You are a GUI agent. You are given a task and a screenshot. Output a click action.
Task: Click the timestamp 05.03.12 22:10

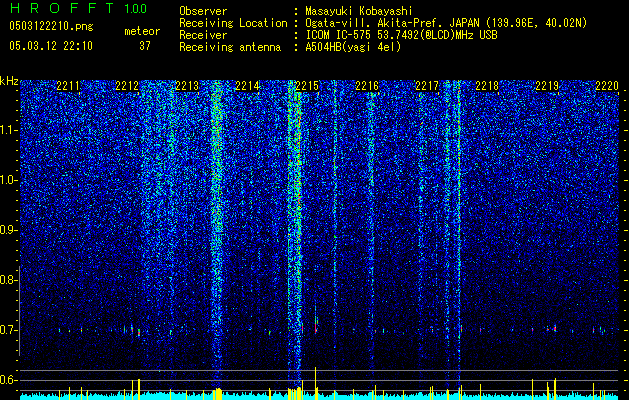pos(51,46)
